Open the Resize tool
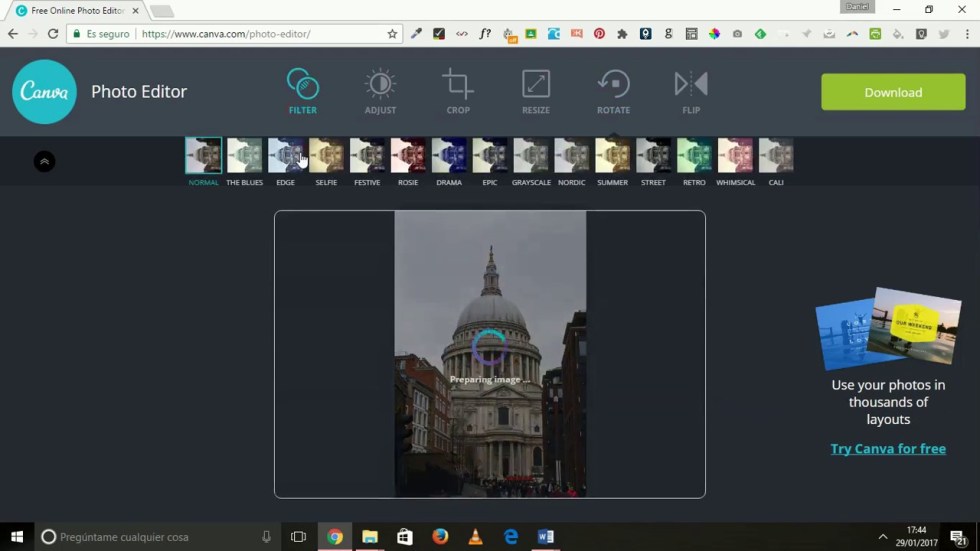 (x=536, y=85)
